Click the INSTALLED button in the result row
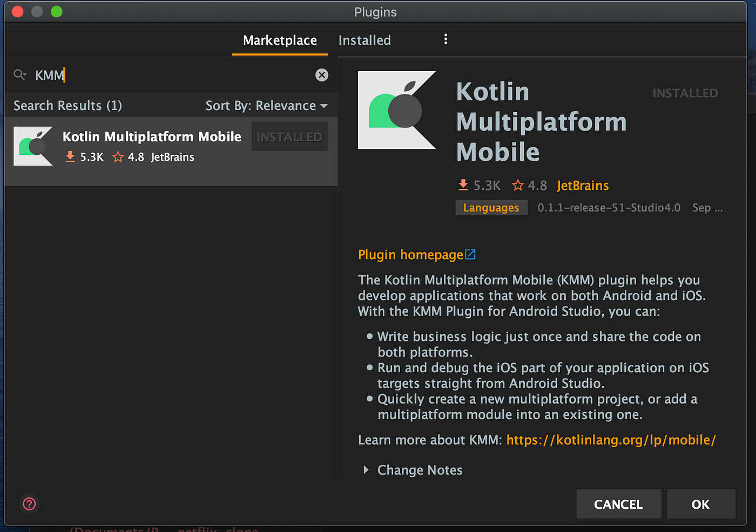Image resolution: width=756 pixels, height=532 pixels. [289, 137]
